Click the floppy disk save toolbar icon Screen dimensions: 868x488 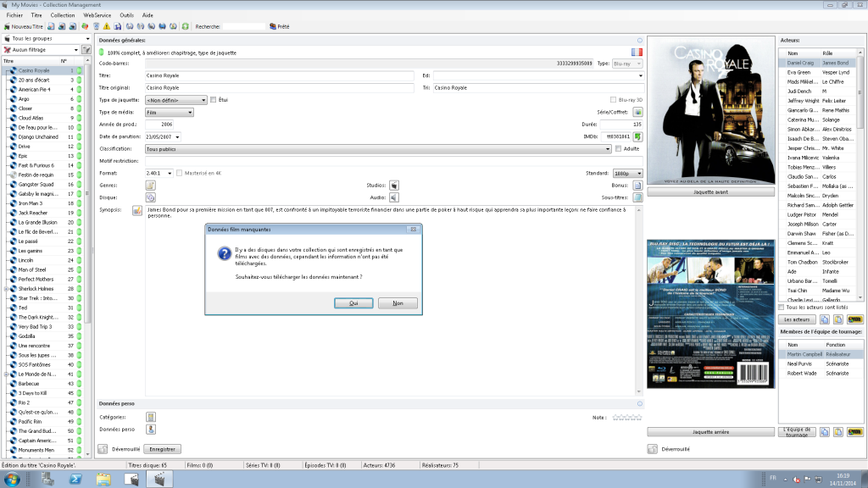118,26
